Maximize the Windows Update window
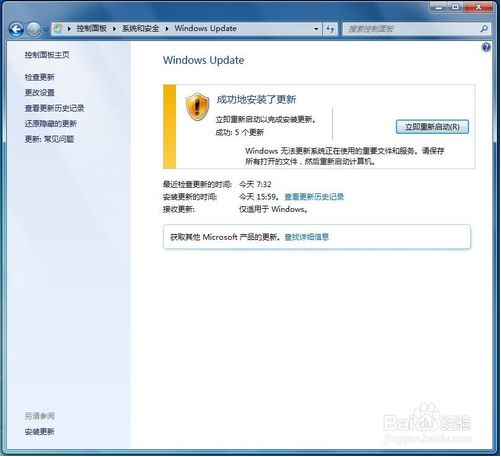Screen dimensions: 501x457 pos(456,7)
